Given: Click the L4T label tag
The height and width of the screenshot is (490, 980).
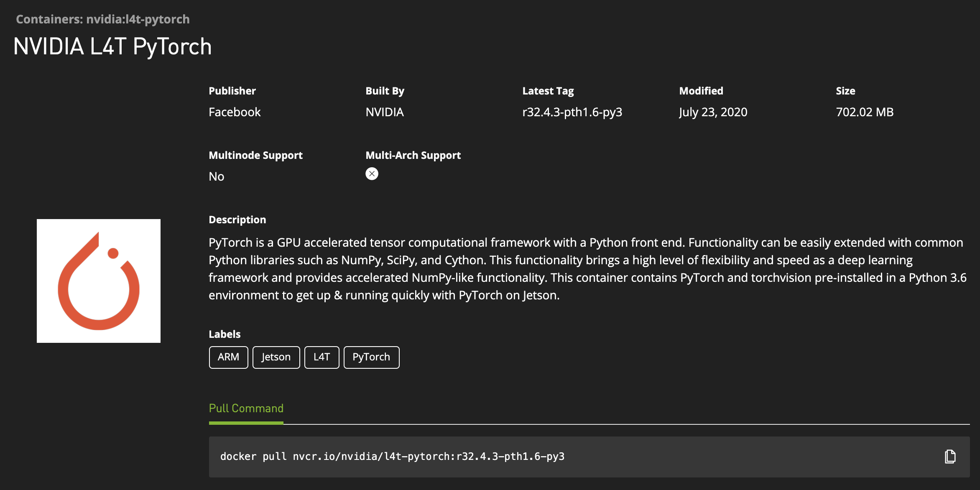Looking at the screenshot, I should tap(322, 357).
